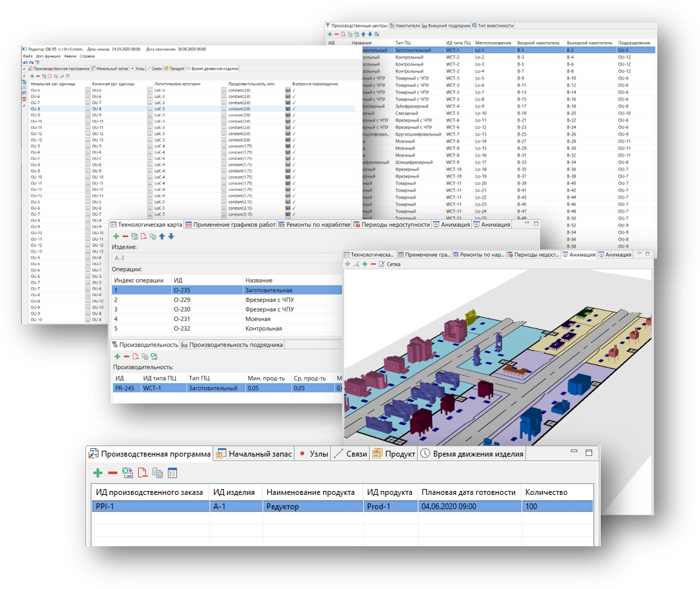Add a production order with the large green plus
Screen dimensions: 700x589
(98, 473)
